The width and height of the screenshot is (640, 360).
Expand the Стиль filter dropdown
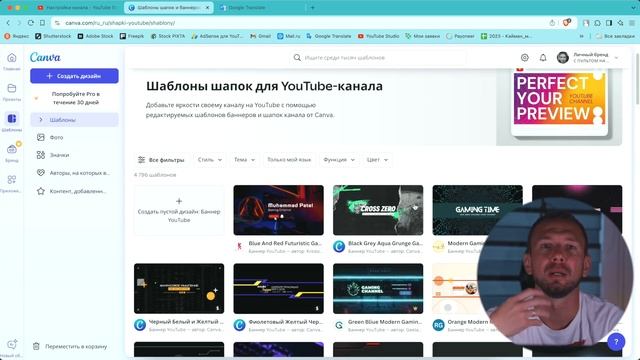tap(210, 160)
